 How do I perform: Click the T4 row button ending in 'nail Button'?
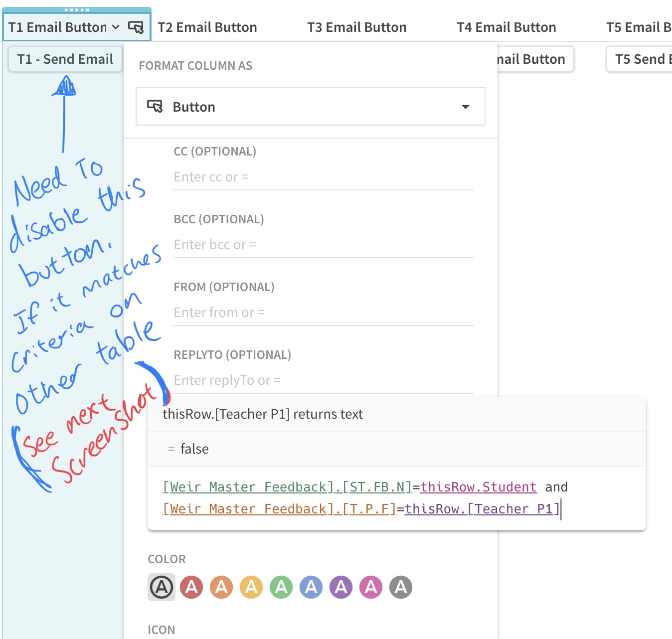(535, 59)
